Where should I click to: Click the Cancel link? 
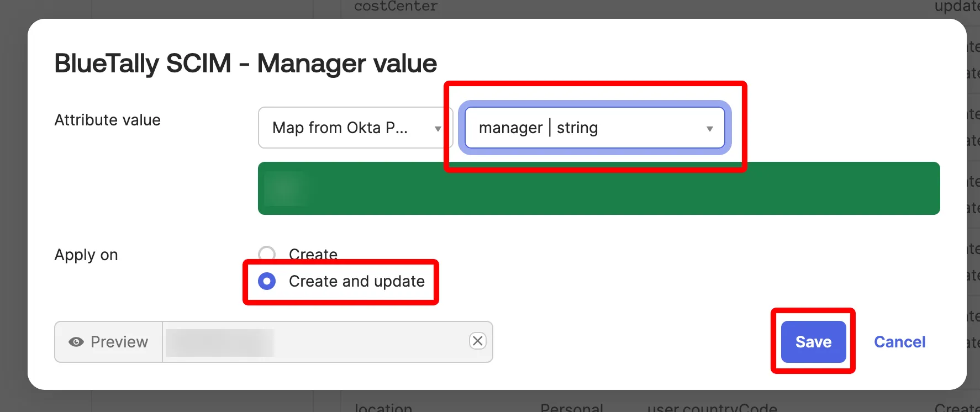tap(899, 342)
